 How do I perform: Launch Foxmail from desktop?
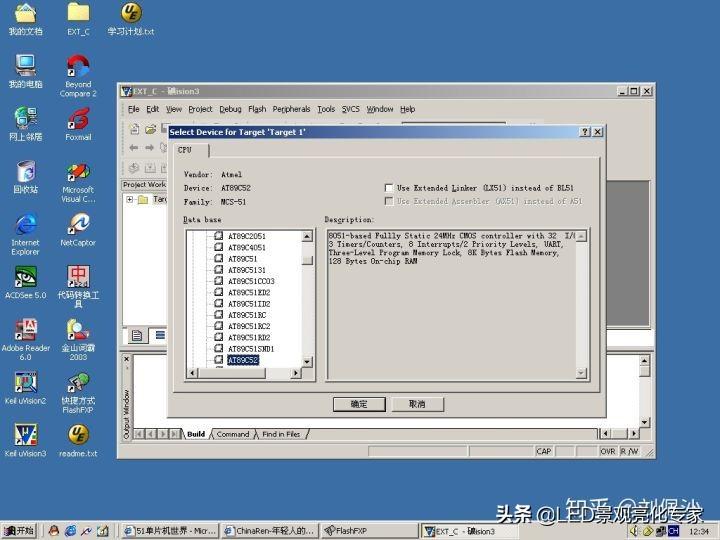point(78,124)
